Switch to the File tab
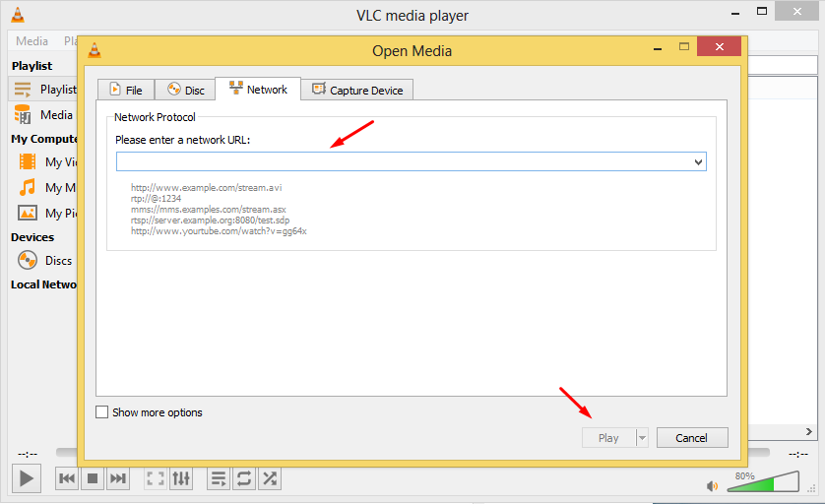 (x=126, y=90)
